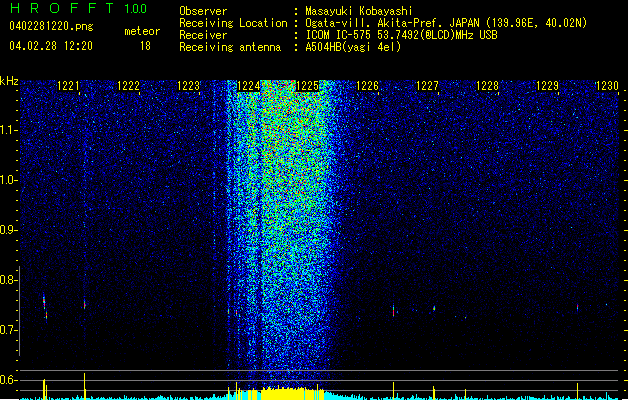The image size is (629, 400).
Task: Click the meteor echo before 1221
Action: (45, 308)
